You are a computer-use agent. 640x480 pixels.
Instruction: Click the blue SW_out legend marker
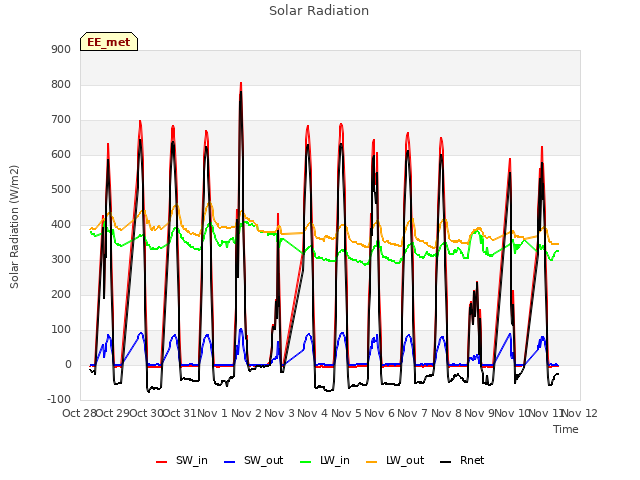[230, 462]
